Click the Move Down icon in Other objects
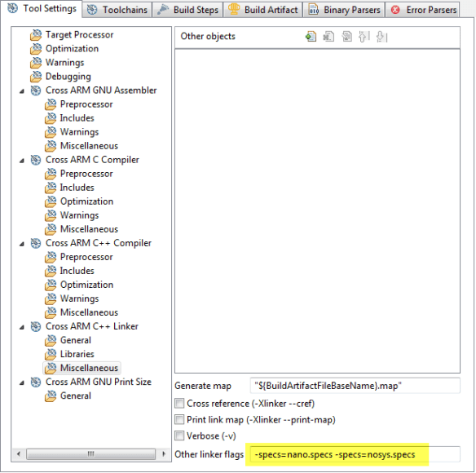The width and height of the screenshot is (476, 473). (381, 37)
